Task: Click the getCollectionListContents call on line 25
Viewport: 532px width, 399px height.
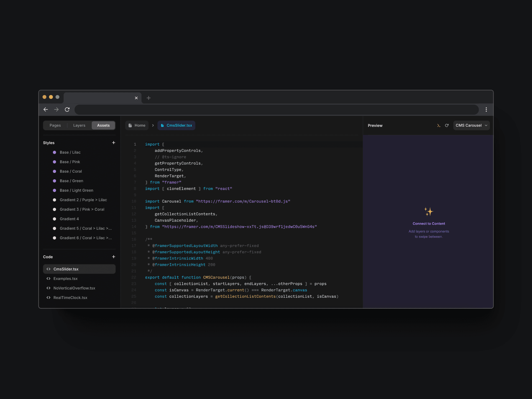Action: [245, 296]
